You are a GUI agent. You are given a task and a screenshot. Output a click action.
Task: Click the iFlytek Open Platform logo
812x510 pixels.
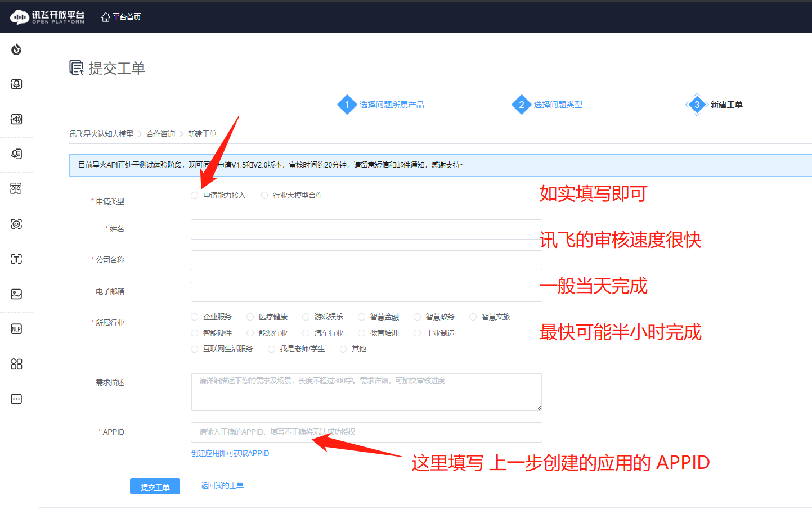click(x=47, y=17)
